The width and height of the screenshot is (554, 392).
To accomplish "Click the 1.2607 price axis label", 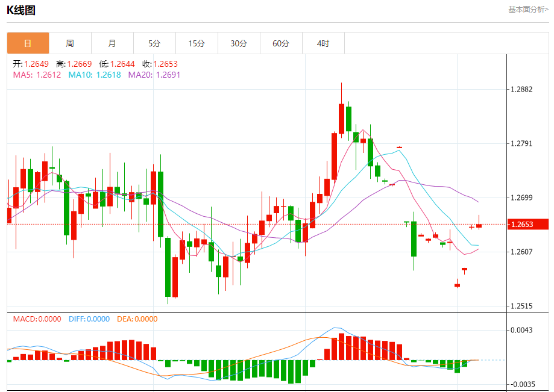I will click(521, 252).
